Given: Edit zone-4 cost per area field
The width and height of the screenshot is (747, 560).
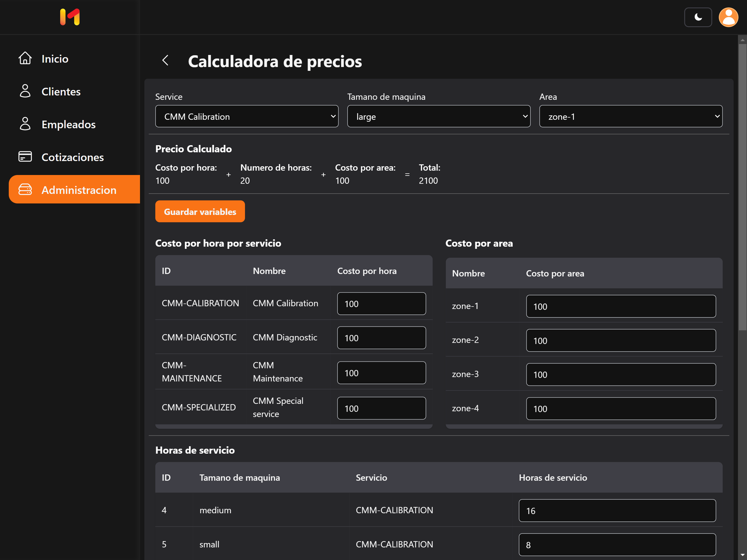Looking at the screenshot, I should click(621, 409).
